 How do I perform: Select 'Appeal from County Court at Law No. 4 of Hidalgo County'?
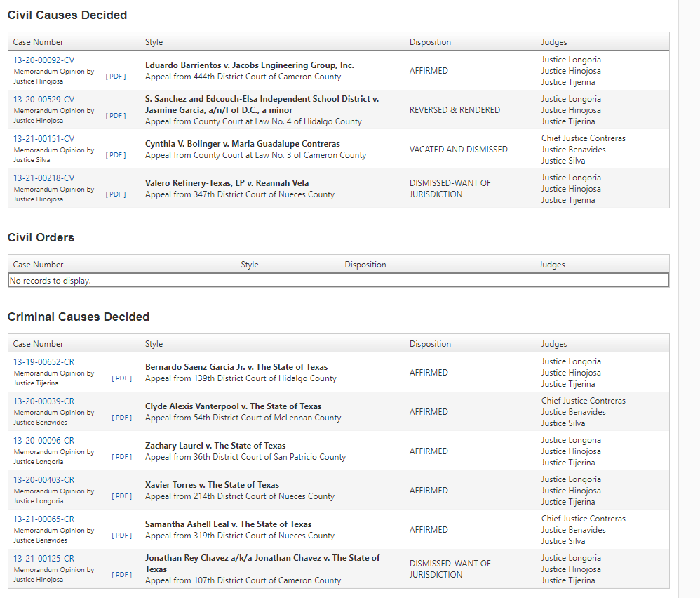253,121
